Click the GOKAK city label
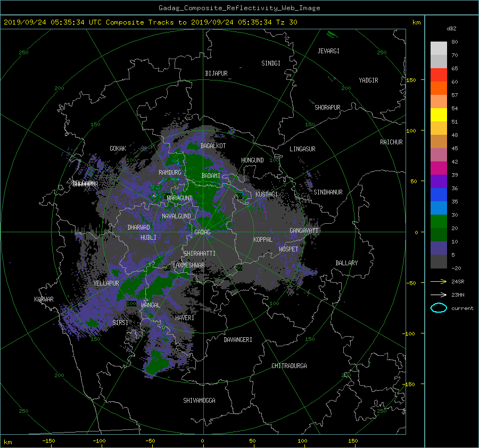The height and width of the screenshot is (448, 479). tap(118, 148)
